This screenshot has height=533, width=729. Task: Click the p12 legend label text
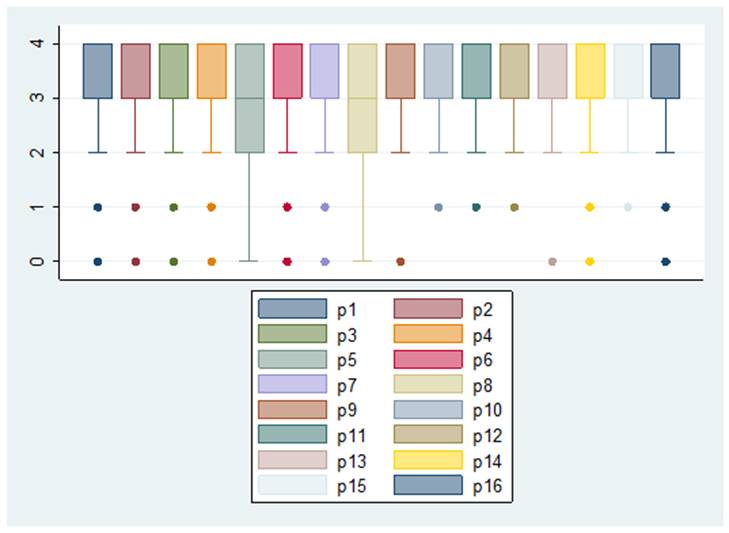[x=490, y=435]
